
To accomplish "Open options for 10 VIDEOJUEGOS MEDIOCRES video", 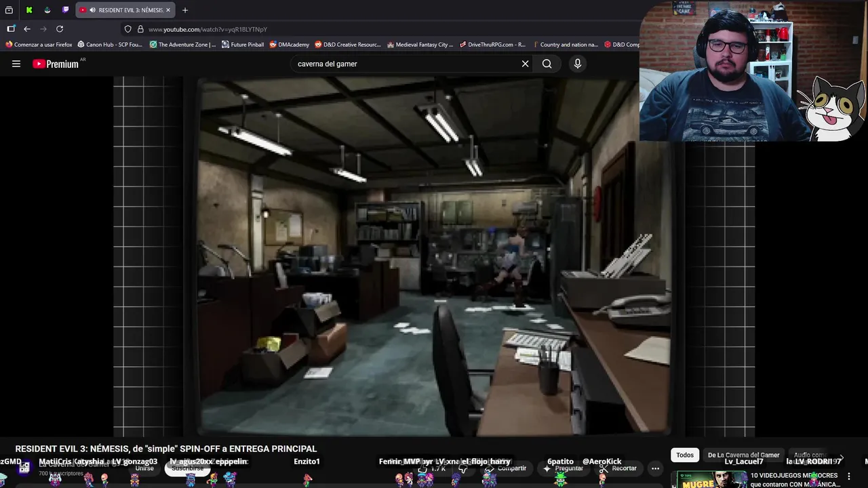I will [848, 476].
